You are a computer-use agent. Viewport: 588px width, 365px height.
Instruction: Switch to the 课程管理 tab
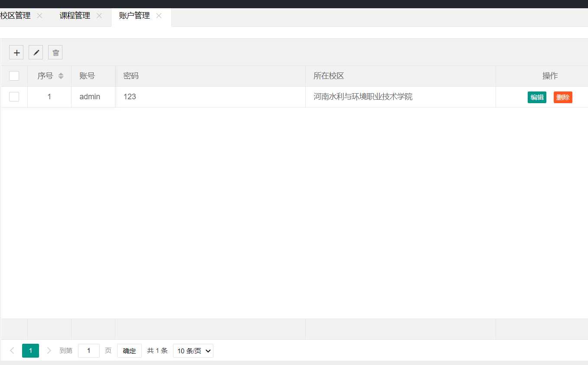point(75,16)
